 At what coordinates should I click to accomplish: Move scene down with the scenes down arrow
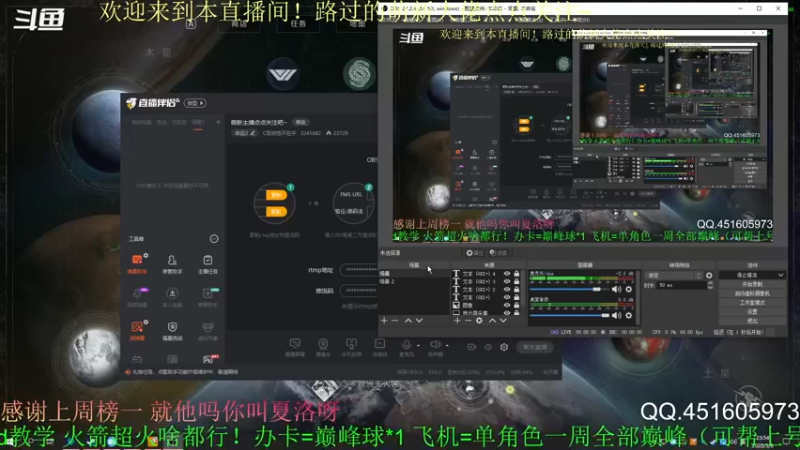[419, 320]
